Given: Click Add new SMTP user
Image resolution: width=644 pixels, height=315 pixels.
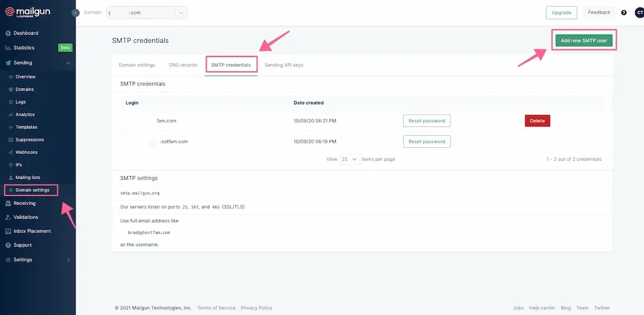Looking at the screenshot, I should [x=584, y=41].
